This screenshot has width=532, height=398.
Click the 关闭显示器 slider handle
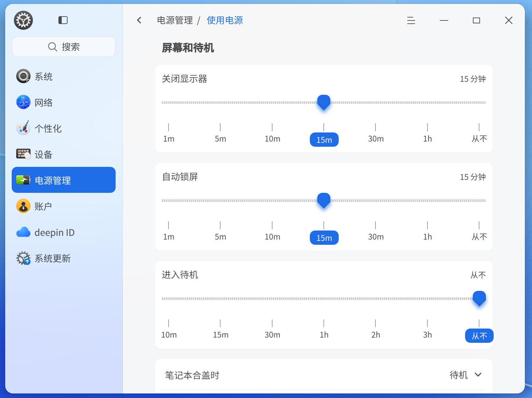tap(324, 103)
